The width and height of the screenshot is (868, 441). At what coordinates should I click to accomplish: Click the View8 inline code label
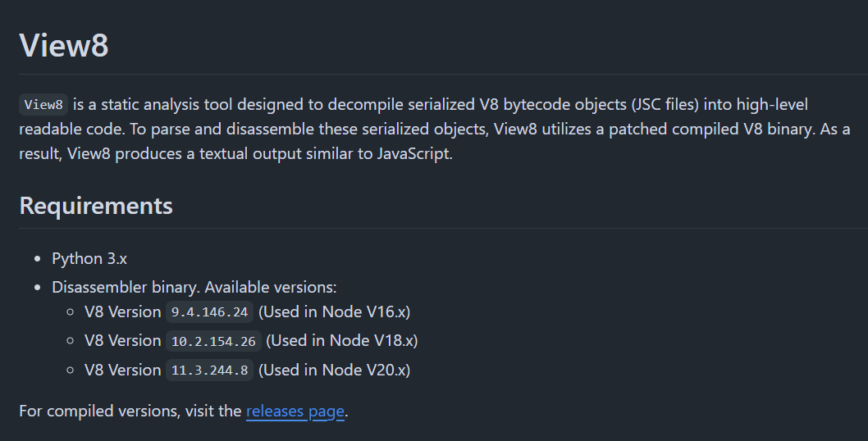click(43, 105)
